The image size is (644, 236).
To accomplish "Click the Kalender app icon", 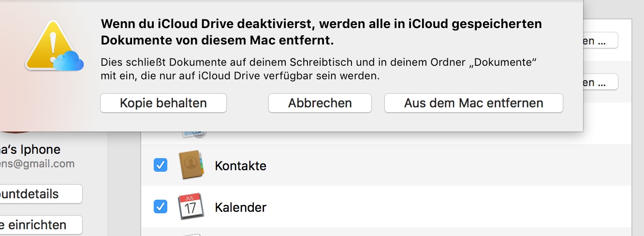I will [x=190, y=207].
